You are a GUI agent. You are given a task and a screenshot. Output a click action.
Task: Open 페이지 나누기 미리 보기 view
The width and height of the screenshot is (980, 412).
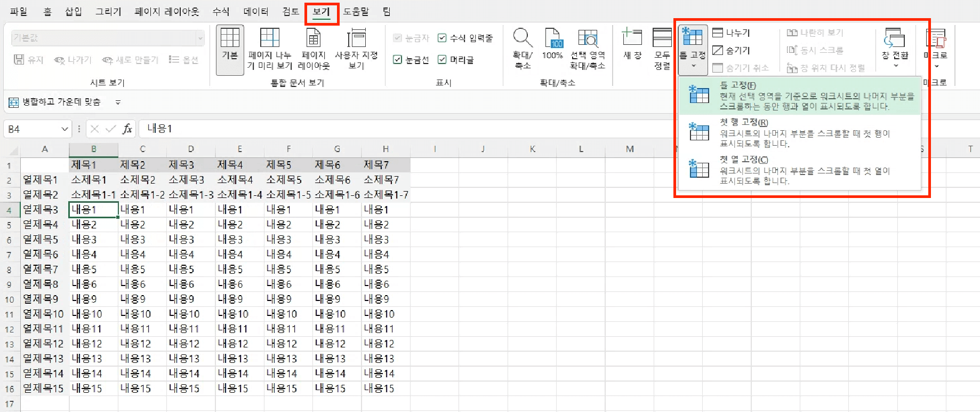pos(270,49)
